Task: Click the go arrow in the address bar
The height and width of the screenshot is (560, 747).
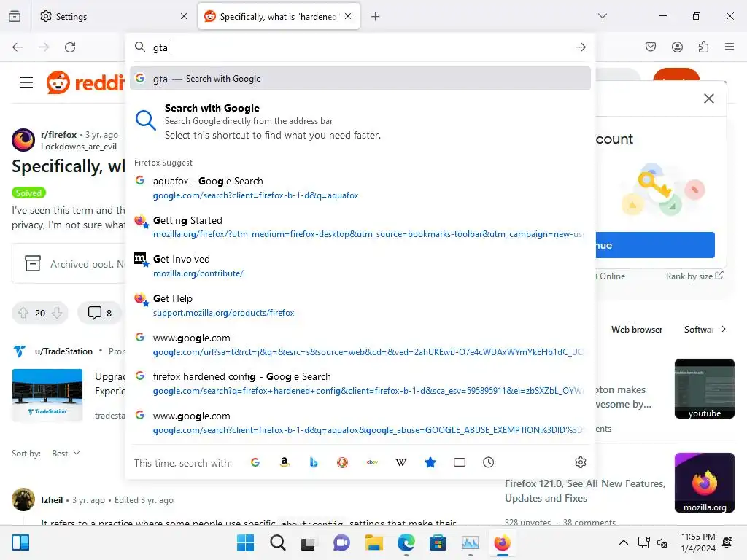Action: click(580, 47)
